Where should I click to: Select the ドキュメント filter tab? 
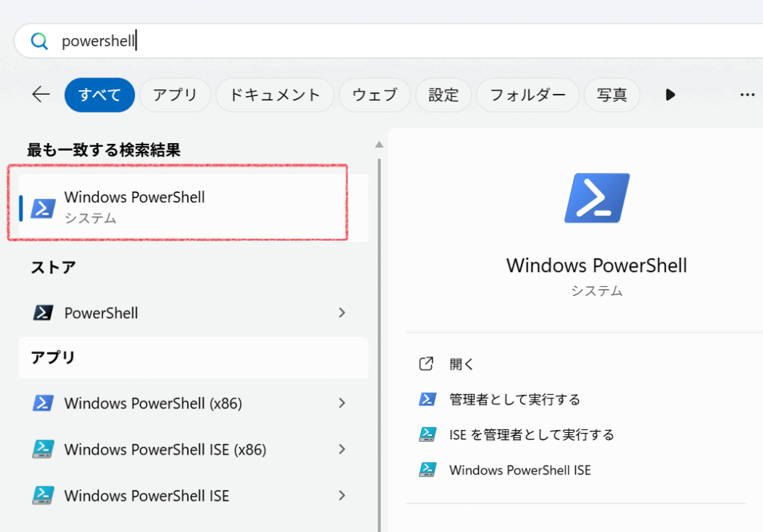point(274,95)
